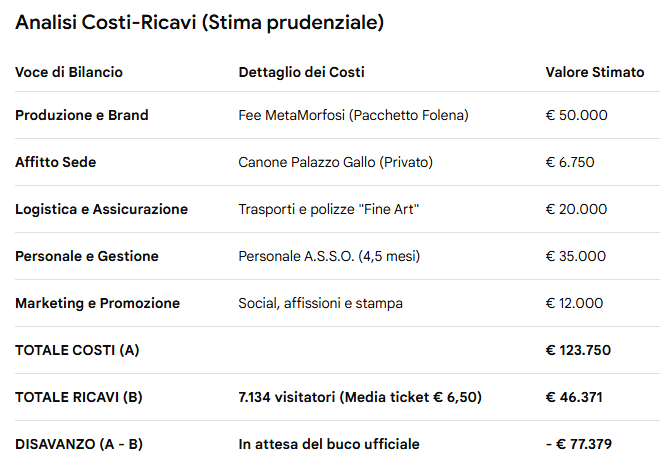Screen dimensions: 660x474
Task: Select the € 6.750 value
Action: click(x=571, y=162)
